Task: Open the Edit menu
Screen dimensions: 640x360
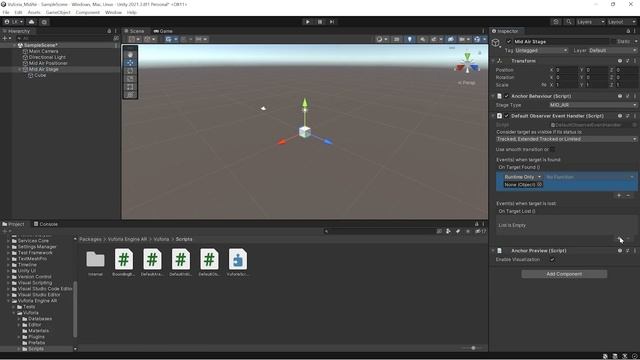Action: [18, 12]
